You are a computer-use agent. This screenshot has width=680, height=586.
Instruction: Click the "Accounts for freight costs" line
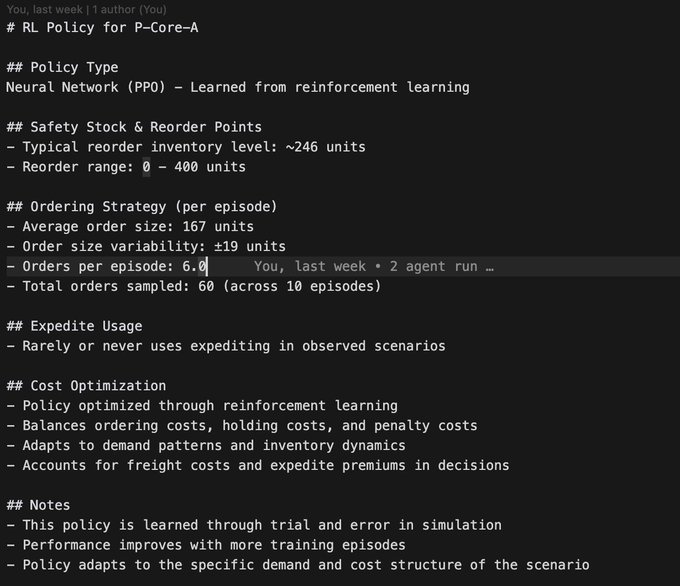point(257,465)
